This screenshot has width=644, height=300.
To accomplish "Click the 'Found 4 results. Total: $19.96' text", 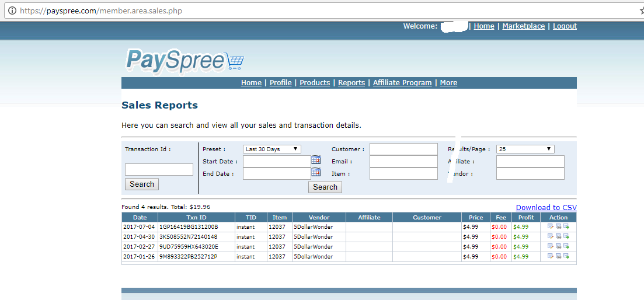I will point(166,207).
